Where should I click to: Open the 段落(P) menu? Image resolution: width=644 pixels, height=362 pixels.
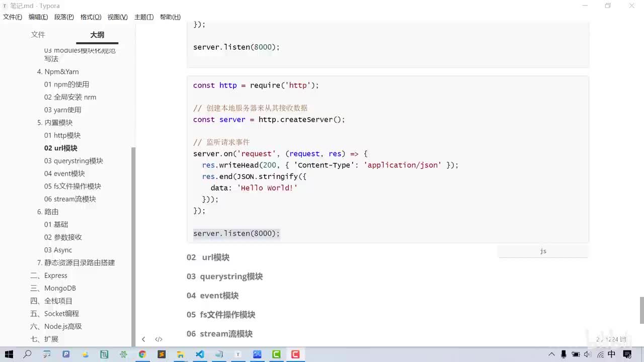click(x=64, y=17)
